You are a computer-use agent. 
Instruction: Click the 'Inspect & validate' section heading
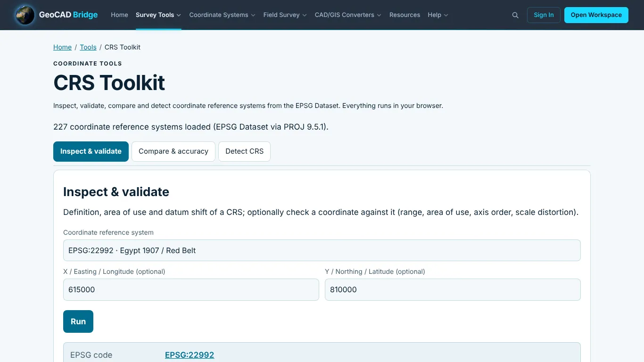click(x=116, y=192)
